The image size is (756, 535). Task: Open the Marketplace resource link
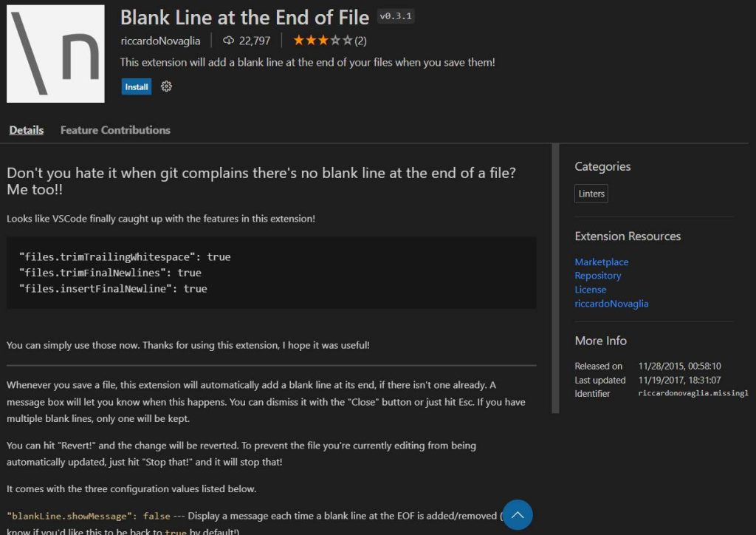click(x=601, y=262)
